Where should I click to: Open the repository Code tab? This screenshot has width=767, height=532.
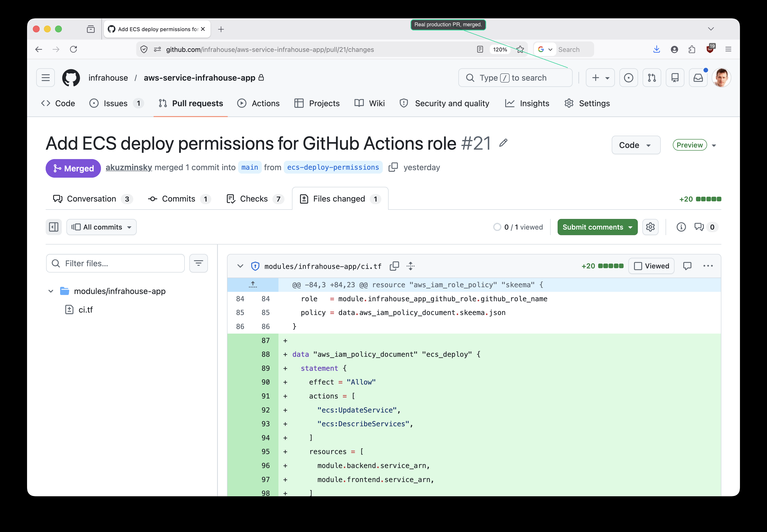[58, 103]
